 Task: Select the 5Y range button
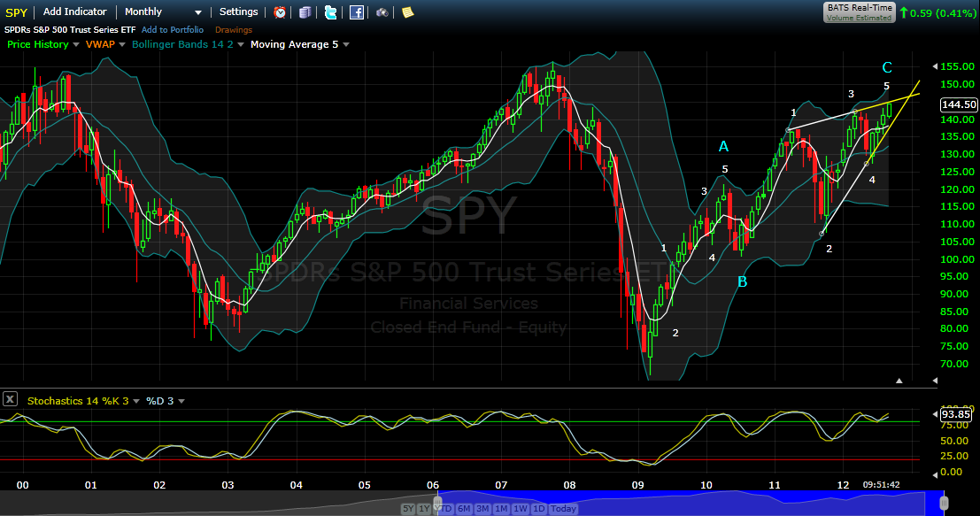coord(408,509)
